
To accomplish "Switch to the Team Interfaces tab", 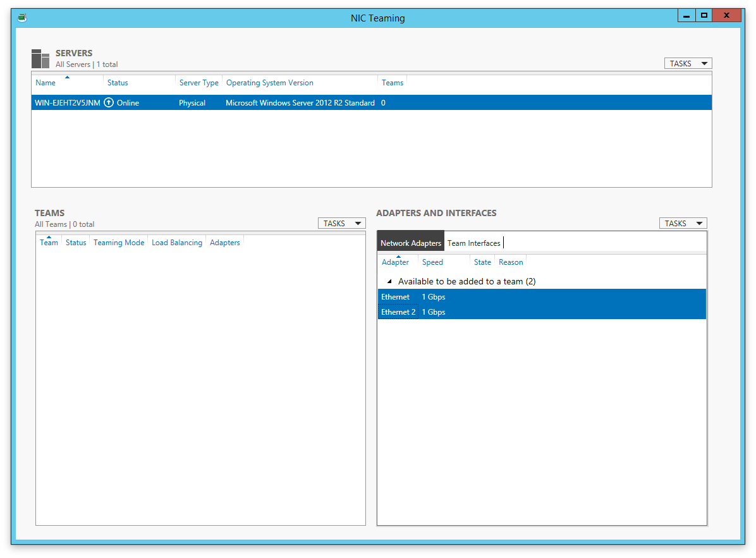I will 473,243.
